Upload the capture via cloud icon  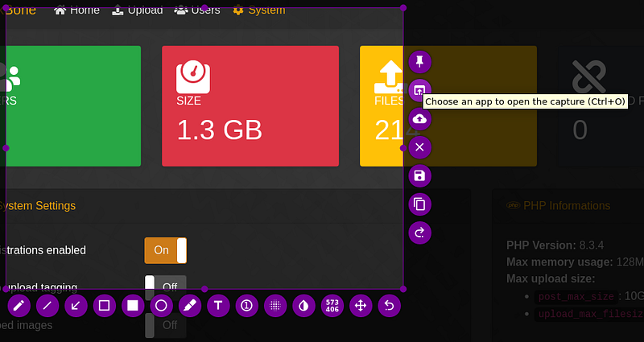tap(419, 119)
